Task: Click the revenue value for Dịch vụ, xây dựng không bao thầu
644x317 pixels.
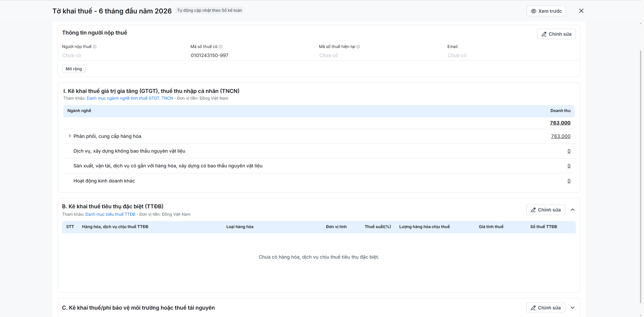Action: (x=569, y=151)
